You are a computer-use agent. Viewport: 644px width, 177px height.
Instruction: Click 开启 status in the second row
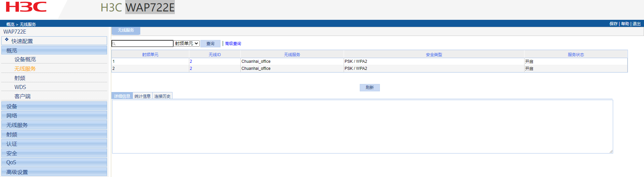point(529,69)
